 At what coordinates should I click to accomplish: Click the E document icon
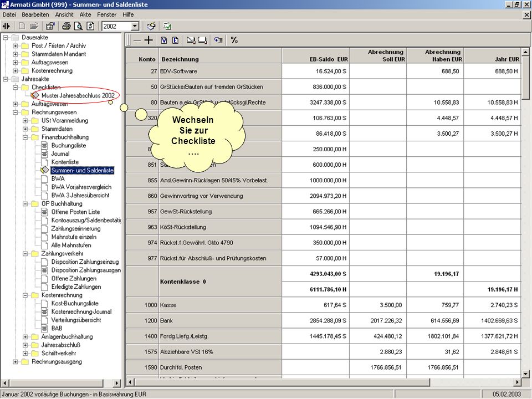[x=176, y=40]
